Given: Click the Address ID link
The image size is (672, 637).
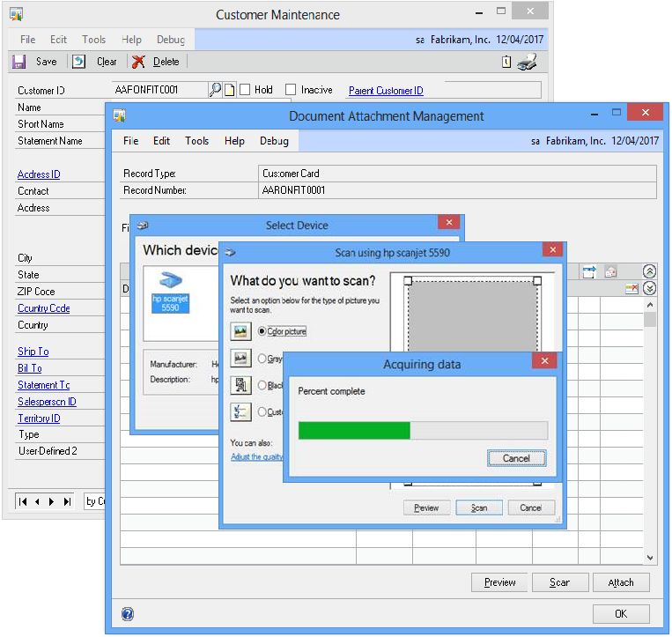Looking at the screenshot, I should (39, 174).
